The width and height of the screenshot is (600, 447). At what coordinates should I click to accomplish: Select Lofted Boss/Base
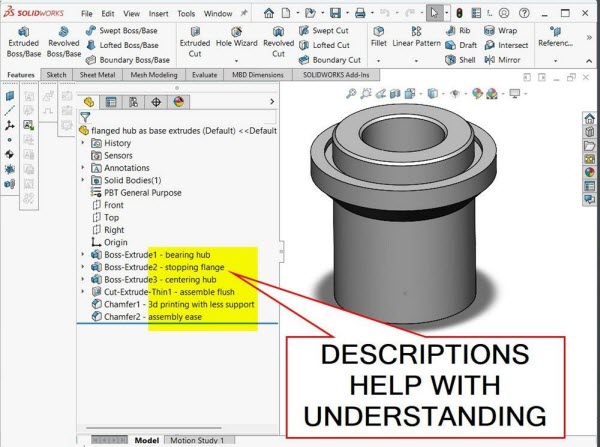[x=122, y=45]
